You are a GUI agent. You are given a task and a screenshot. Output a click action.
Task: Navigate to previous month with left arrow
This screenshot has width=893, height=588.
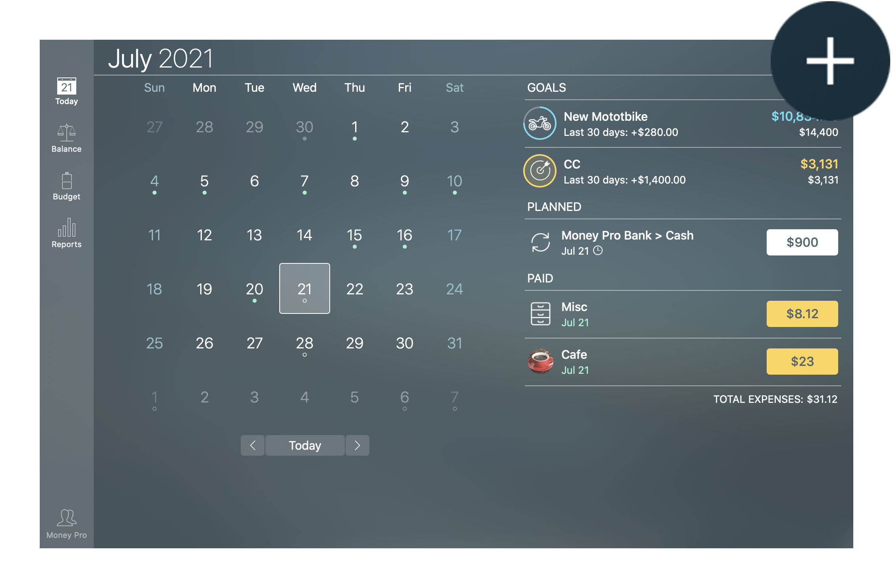tap(252, 445)
